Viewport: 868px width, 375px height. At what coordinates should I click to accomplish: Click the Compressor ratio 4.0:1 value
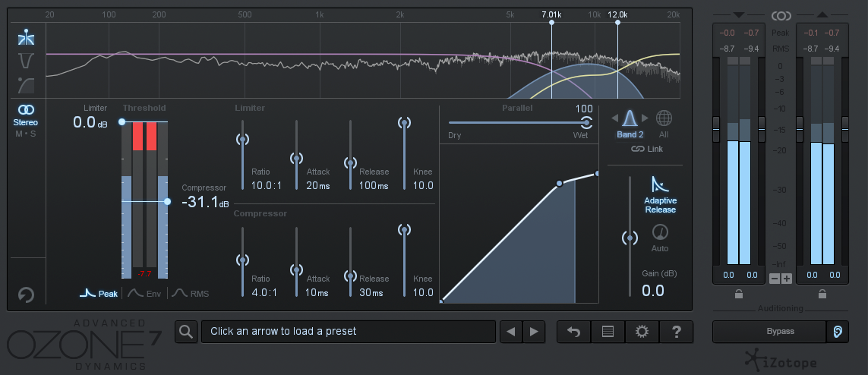(x=264, y=292)
